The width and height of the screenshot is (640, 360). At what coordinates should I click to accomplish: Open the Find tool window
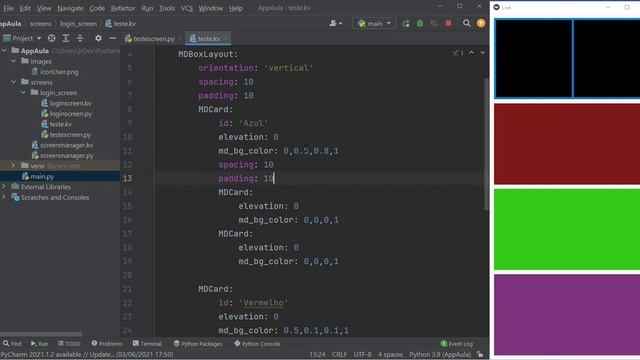(x=12, y=344)
